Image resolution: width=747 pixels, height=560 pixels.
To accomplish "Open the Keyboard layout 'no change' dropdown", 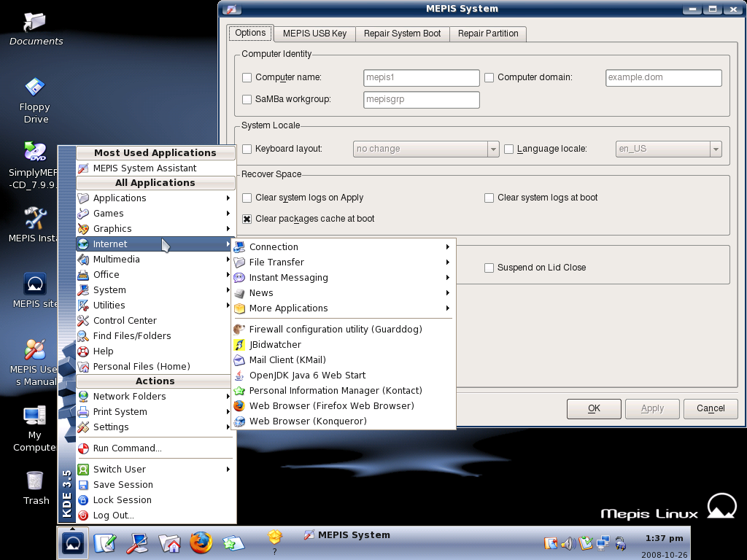I will (x=426, y=149).
